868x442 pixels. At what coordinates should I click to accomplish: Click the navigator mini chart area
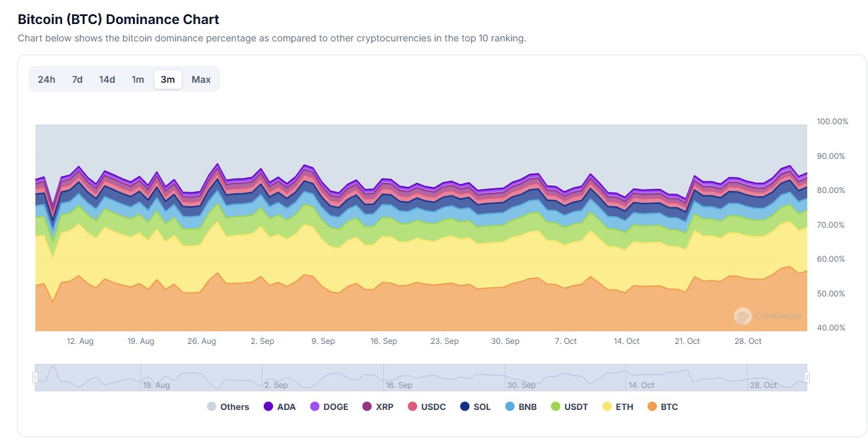coord(421,377)
